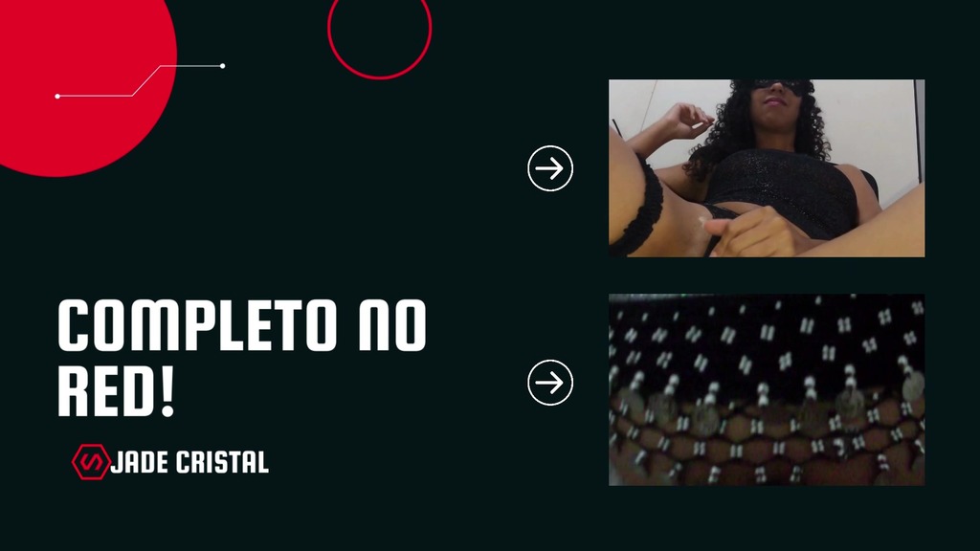Select the diagonal segment of the white connector line
The image size is (980, 551).
[x=146, y=80]
